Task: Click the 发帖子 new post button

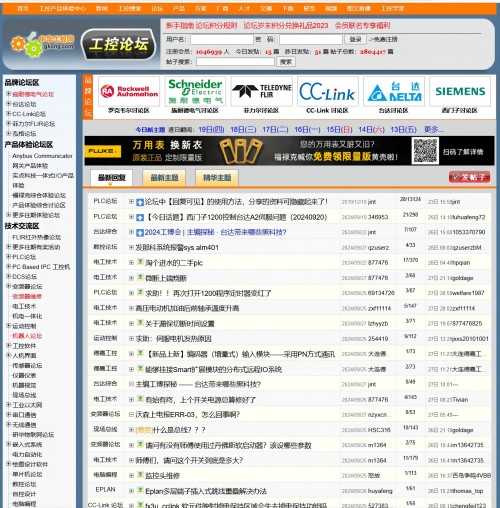Action: [469, 177]
